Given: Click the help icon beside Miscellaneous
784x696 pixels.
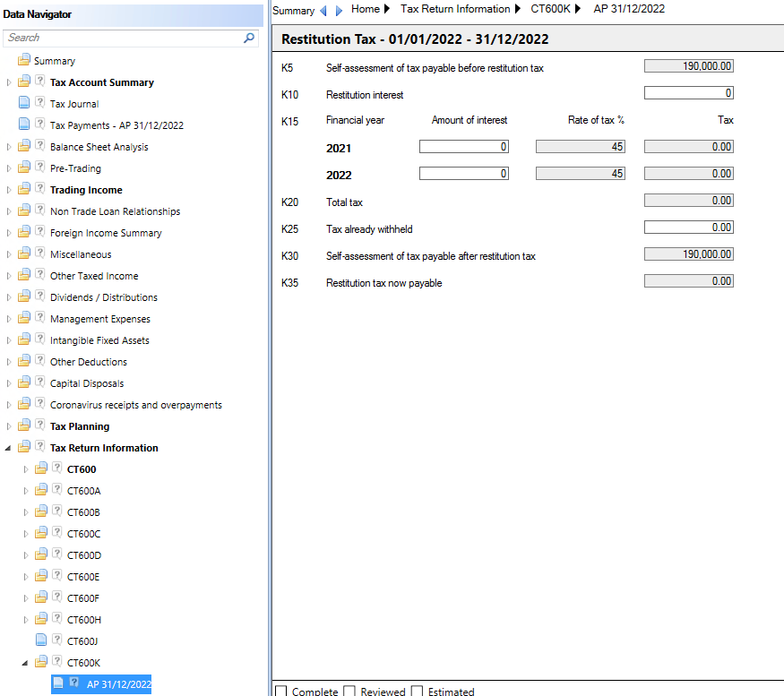Looking at the screenshot, I should pos(40,253).
